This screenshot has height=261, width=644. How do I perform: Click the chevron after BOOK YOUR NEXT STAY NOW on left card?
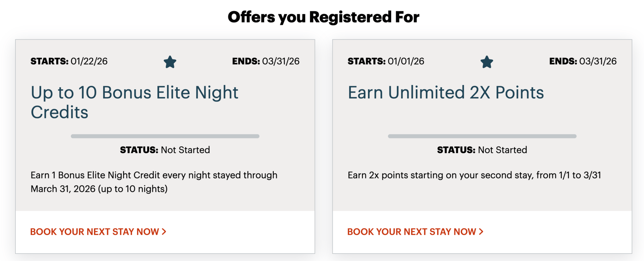[164, 231]
